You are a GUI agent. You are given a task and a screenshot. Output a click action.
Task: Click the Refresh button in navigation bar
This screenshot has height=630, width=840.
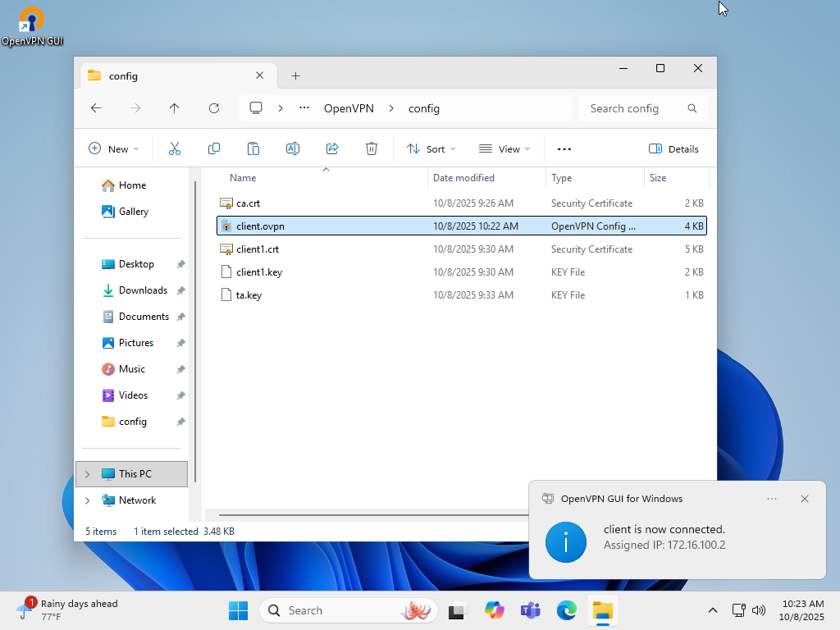click(x=214, y=108)
